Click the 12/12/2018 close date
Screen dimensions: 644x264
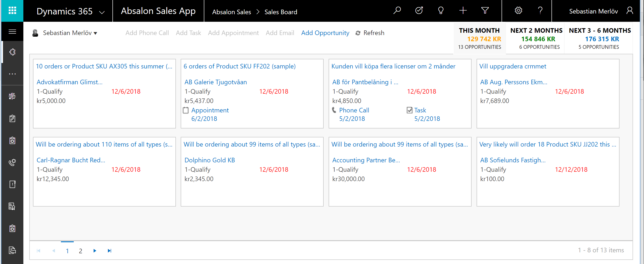point(571,169)
